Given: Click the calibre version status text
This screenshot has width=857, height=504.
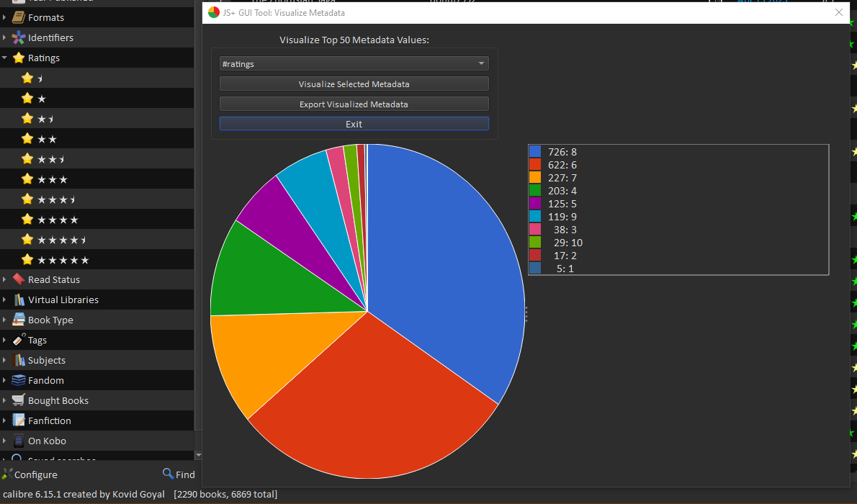Looking at the screenshot, I should (x=84, y=494).
